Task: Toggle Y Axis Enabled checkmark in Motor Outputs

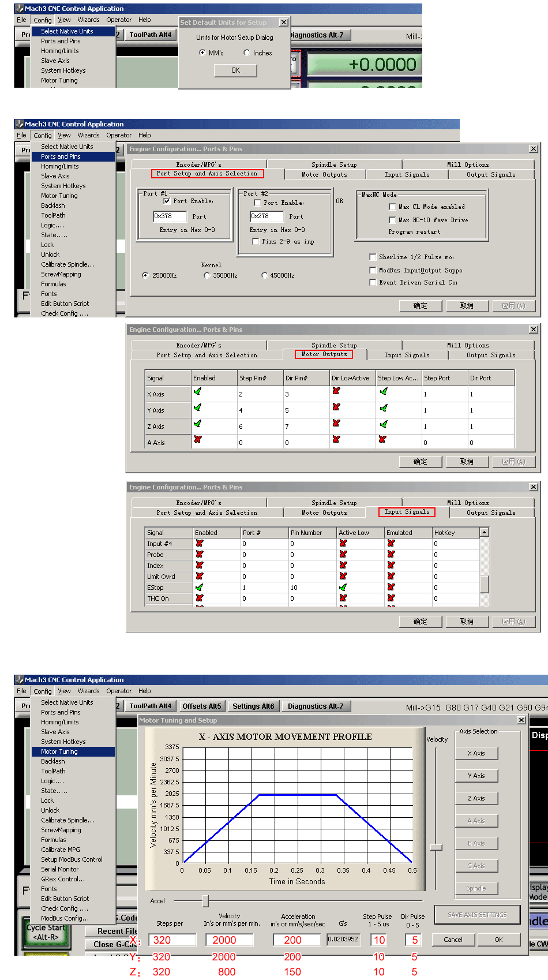Action: pyautogui.click(x=198, y=407)
